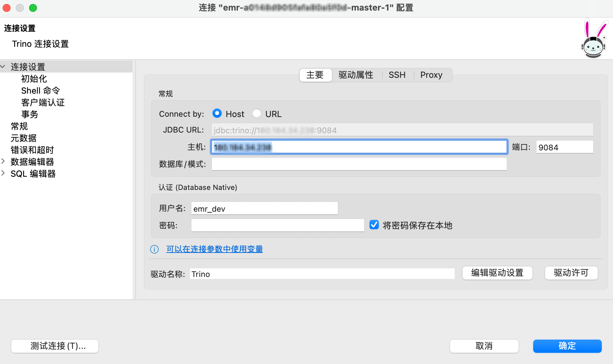The image size is (613, 364).
Task: Collapse the 连接设置 tree node
Action: [x=3, y=67]
